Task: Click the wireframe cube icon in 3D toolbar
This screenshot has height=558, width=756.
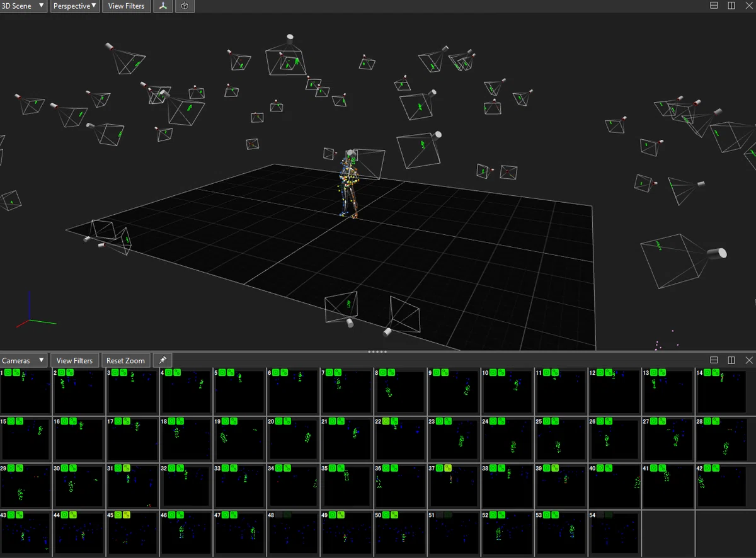Action: tap(185, 6)
